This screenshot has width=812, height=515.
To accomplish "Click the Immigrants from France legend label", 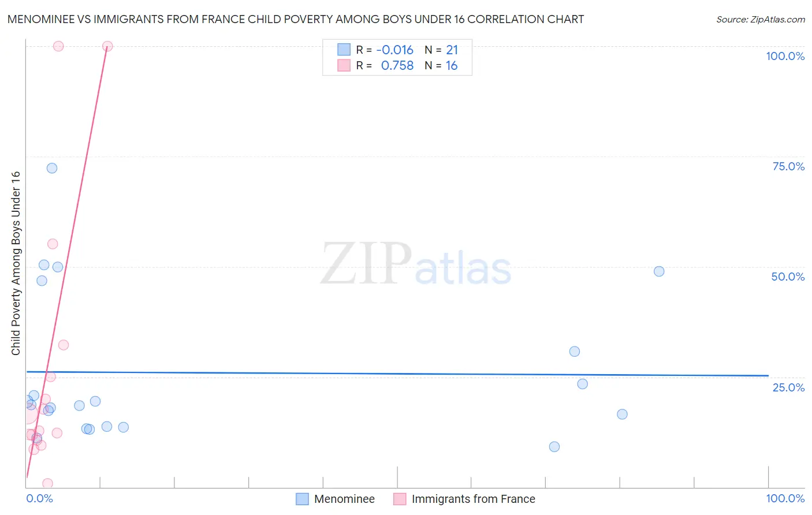I will click(473, 499).
